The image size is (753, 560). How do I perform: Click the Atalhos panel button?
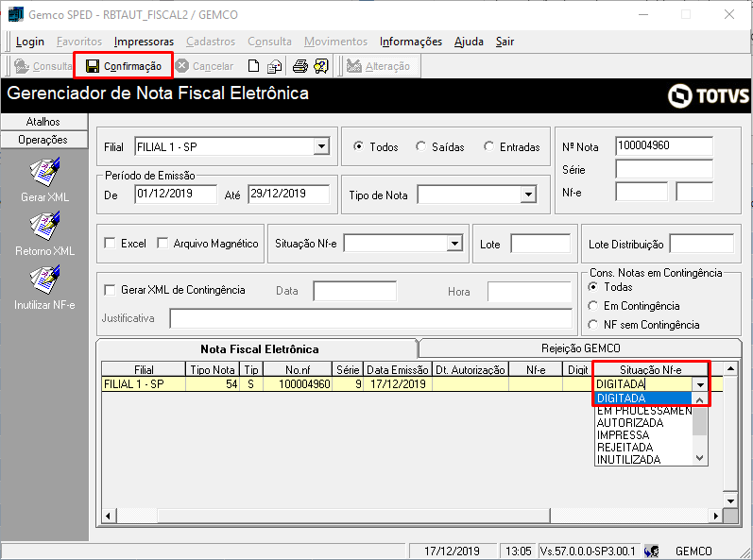(x=43, y=122)
